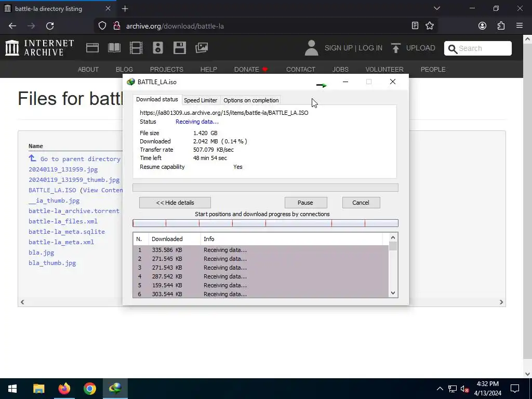Open the notifications action center
This screenshot has width=532, height=399.
pos(515,389)
